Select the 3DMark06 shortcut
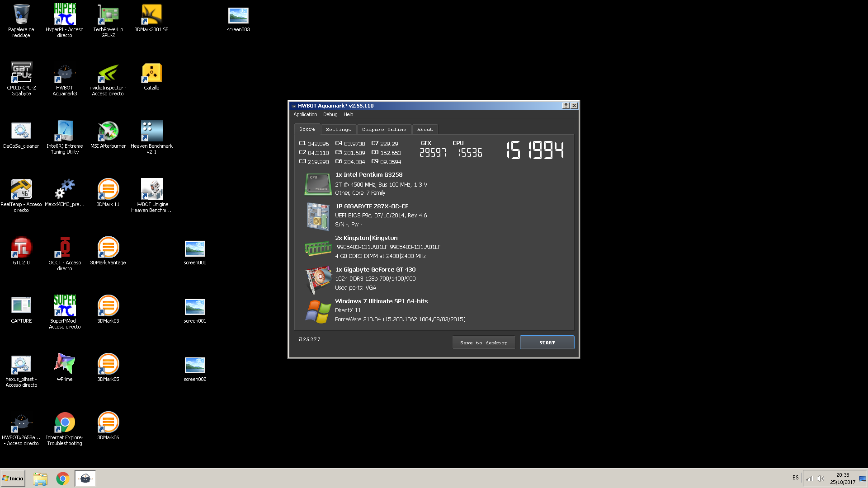Image resolution: width=868 pixels, height=488 pixels. click(x=108, y=426)
